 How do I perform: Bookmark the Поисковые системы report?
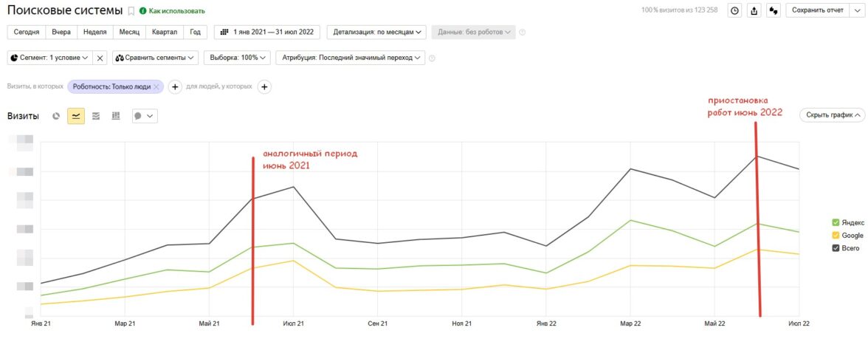pyautogui.click(x=131, y=11)
